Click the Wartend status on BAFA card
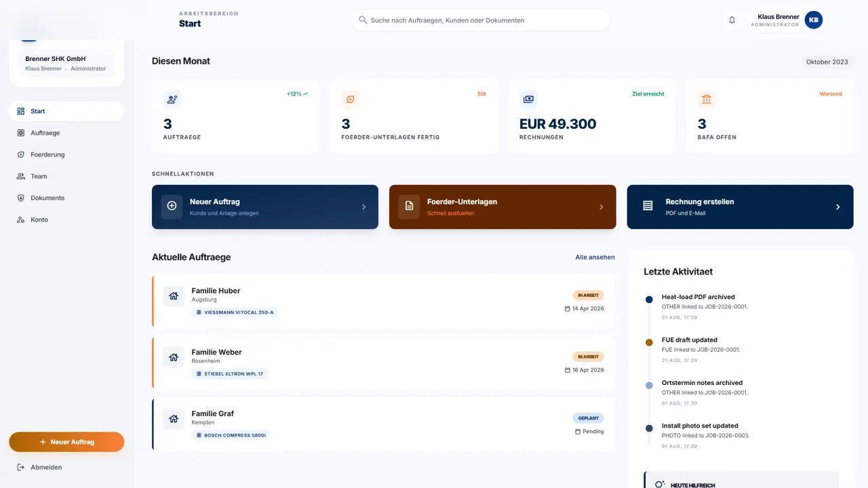The height and width of the screenshot is (488, 868). [831, 94]
